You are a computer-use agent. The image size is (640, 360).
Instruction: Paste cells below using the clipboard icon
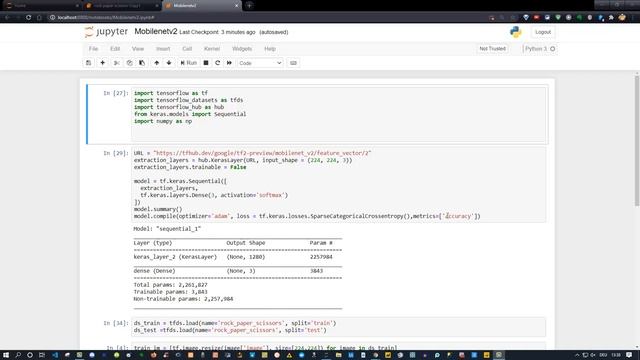click(x=142, y=63)
